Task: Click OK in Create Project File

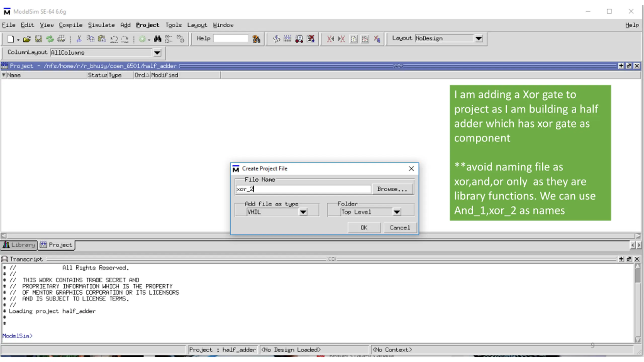Action: pyautogui.click(x=364, y=228)
